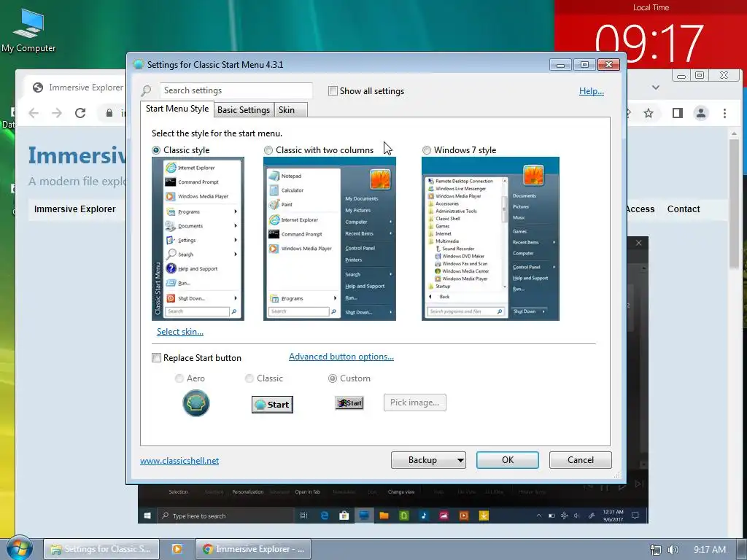Select the Windows 7 style radio option
747x560 pixels.
pyautogui.click(x=426, y=150)
